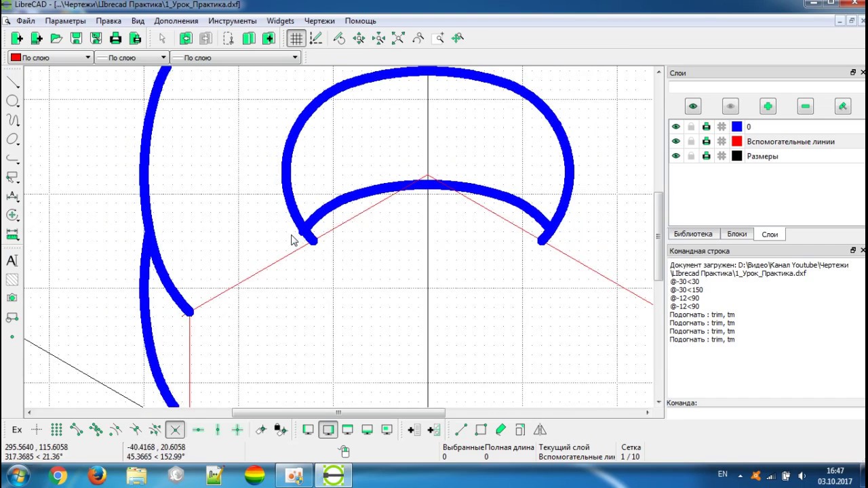Viewport: 868px width, 488px height.
Task: Save the drawing with the floppy disk icon
Action: coord(76,39)
